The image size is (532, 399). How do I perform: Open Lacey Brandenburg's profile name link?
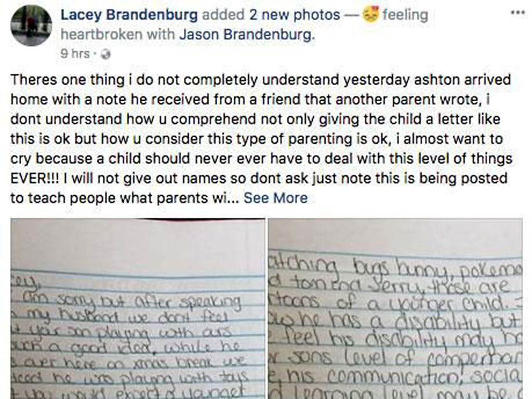(x=129, y=15)
